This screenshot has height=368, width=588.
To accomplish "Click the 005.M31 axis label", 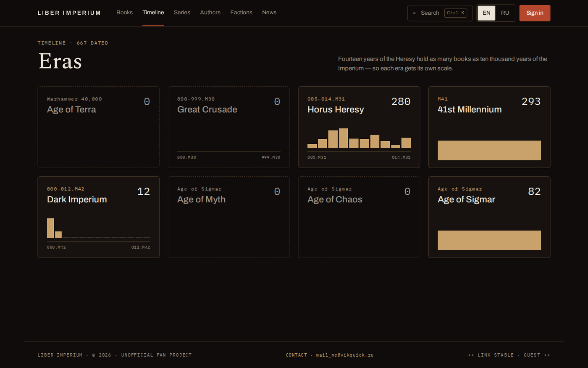I will pyautogui.click(x=317, y=157).
